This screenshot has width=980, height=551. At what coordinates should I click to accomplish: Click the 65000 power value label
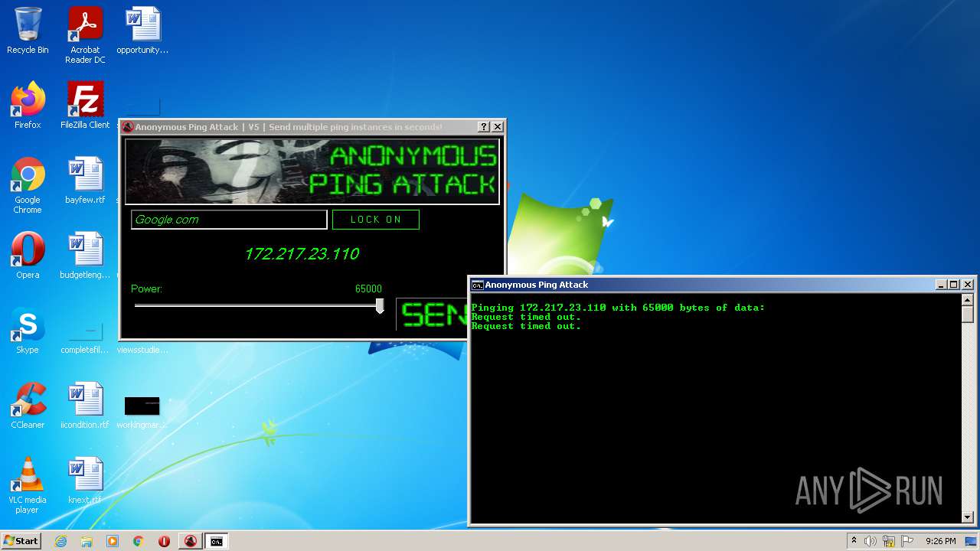[368, 289]
